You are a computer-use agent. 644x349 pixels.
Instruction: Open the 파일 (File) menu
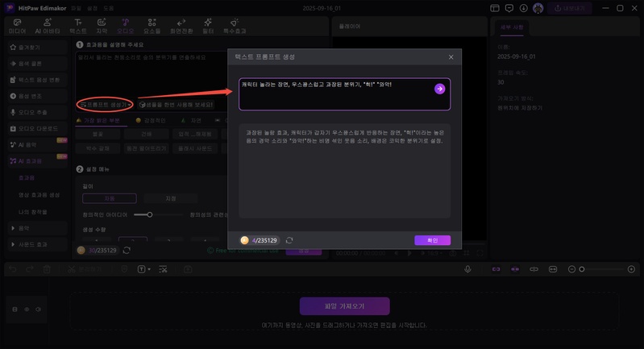pyautogui.click(x=76, y=8)
